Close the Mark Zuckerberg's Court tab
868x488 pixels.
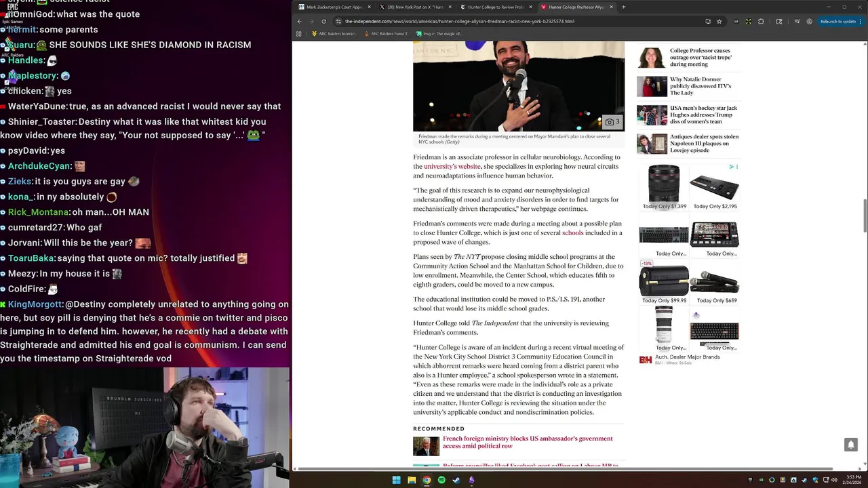370,7
